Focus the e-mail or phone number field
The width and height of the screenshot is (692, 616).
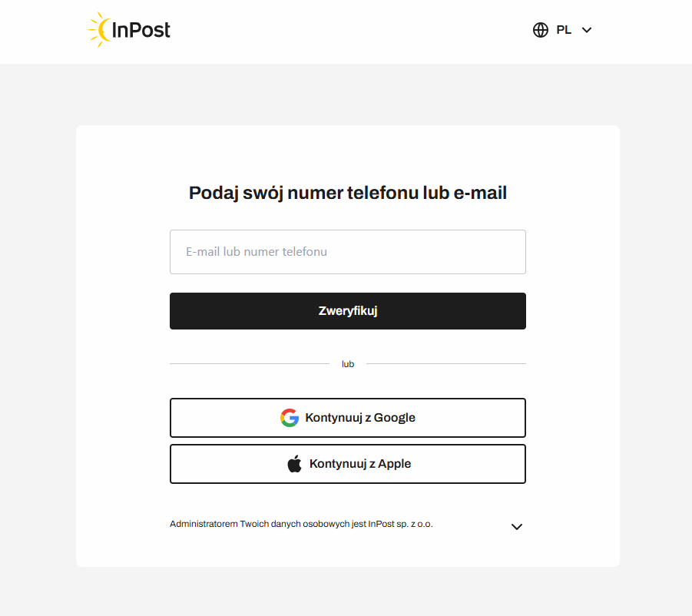click(347, 252)
